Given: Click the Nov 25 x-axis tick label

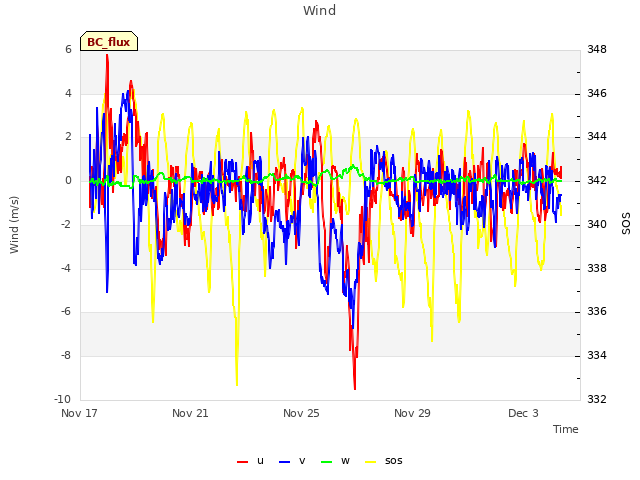Looking at the screenshot, I should coord(301,413).
